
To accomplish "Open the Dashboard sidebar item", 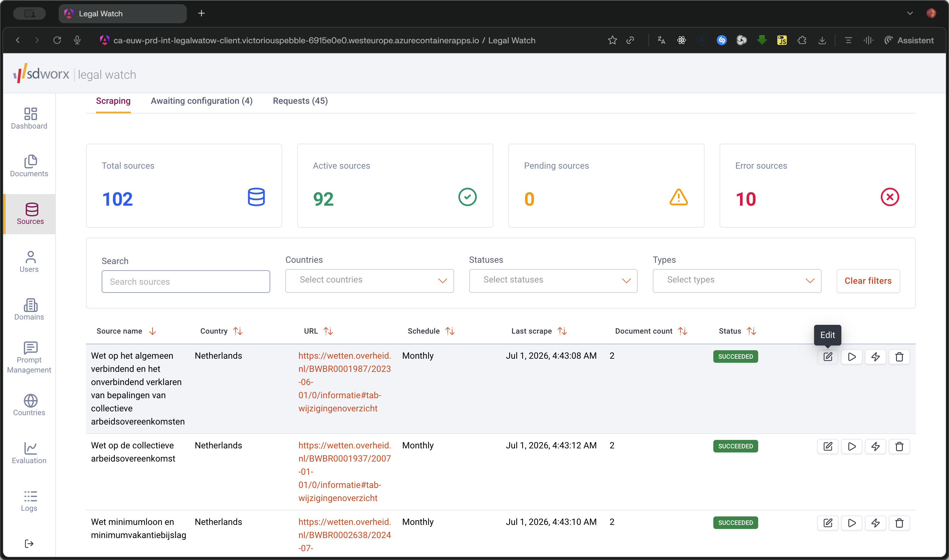I will [x=29, y=119].
